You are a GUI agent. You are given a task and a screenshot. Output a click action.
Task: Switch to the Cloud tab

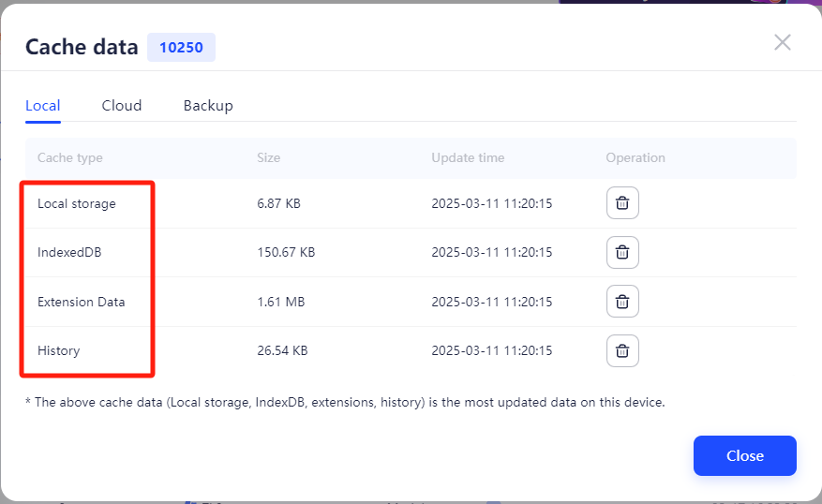coord(122,106)
